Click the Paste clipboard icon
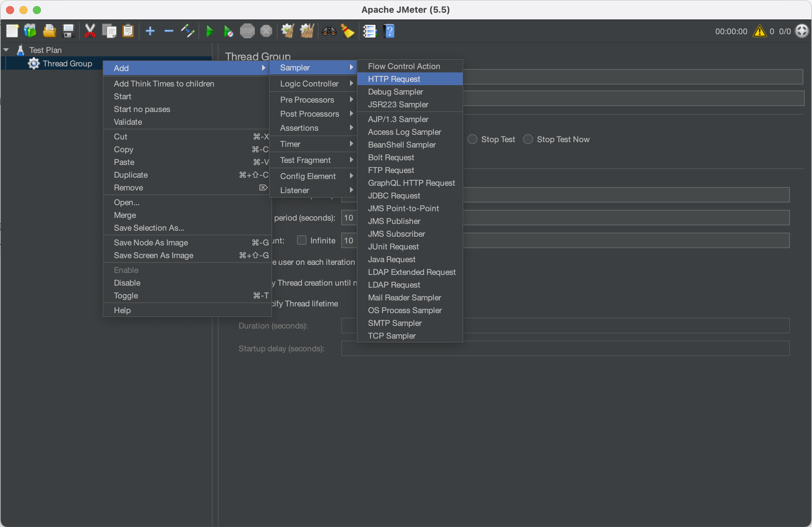The height and width of the screenshot is (527, 812). click(128, 31)
